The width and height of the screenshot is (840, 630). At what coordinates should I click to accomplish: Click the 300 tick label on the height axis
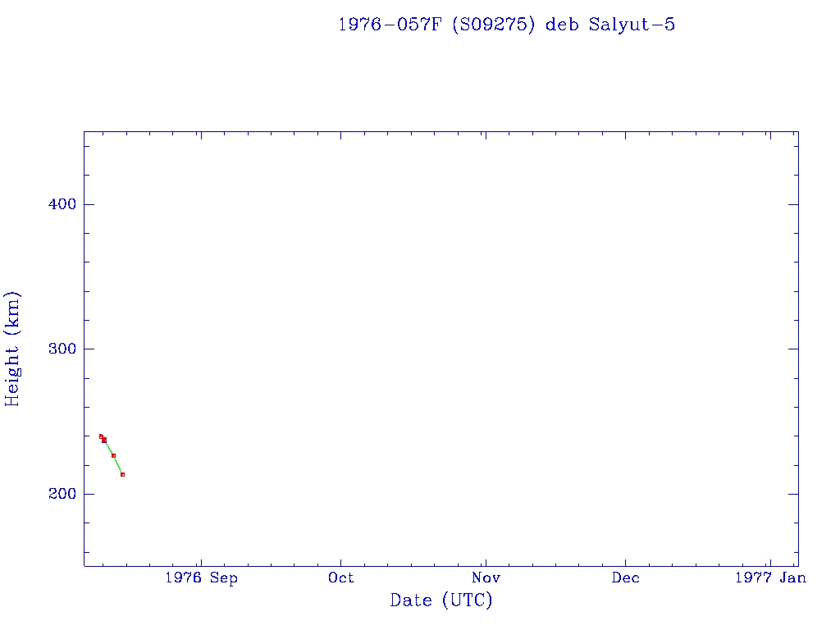pyautogui.click(x=57, y=349)
